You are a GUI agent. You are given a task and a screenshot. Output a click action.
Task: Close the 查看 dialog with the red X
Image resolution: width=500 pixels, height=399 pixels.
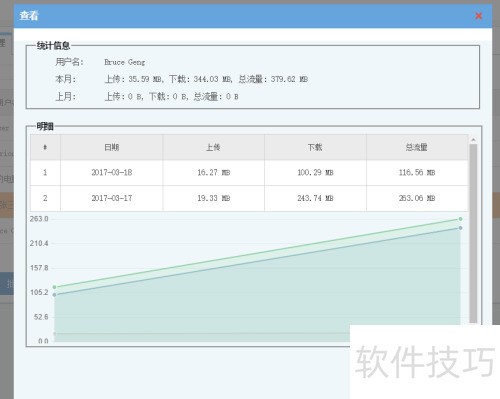pos(479,16)
